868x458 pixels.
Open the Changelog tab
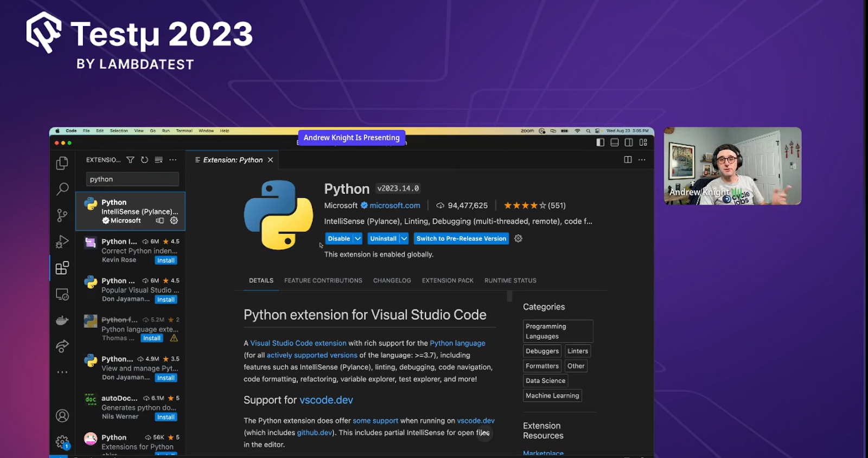pos(392,281)
